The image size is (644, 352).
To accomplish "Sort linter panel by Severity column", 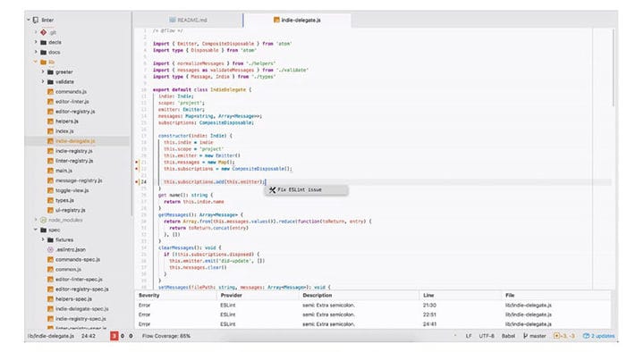I will [x=148, y=296].
